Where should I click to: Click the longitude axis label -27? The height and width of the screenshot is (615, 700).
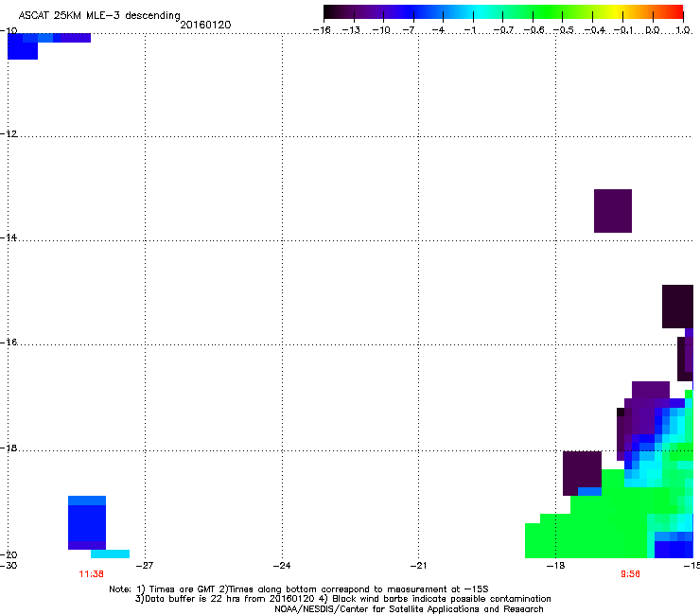[145, 566]
